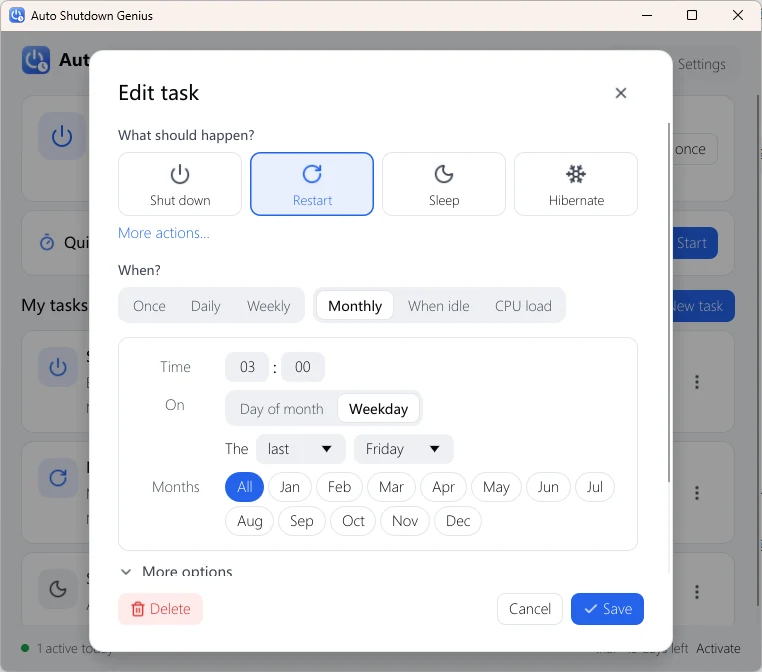Toggle the Dec month chip

click(x=458, y=521)
